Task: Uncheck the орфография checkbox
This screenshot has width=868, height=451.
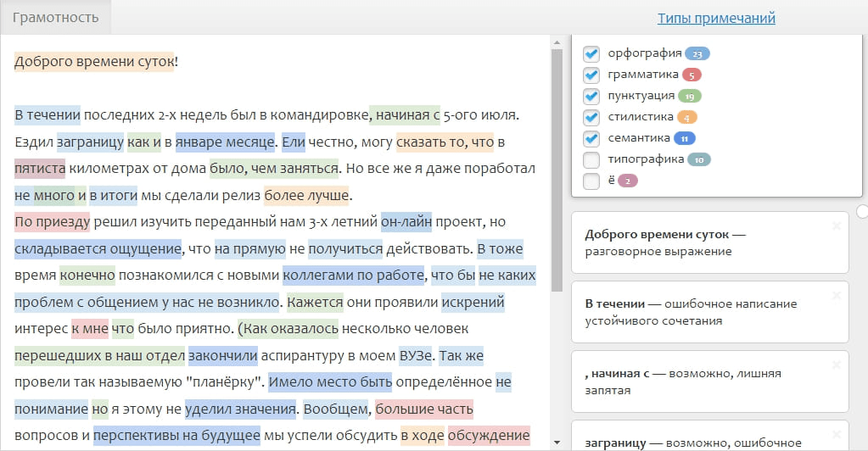Action: (591, 53)
